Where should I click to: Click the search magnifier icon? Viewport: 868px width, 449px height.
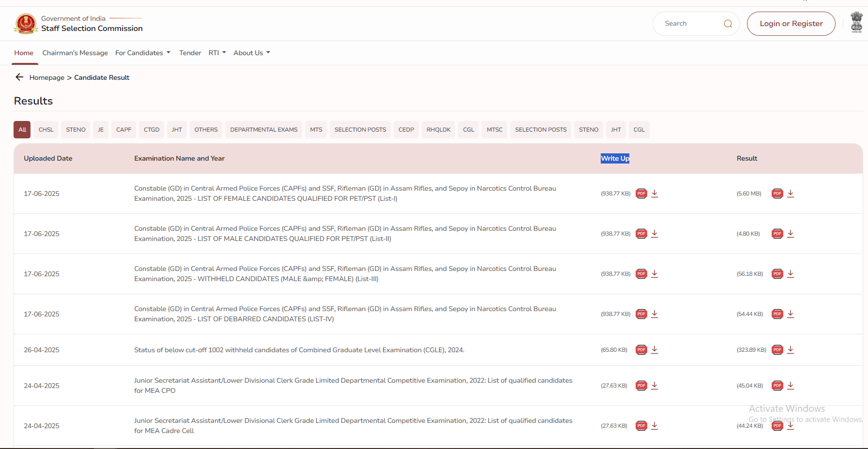pyautogui.click(x=728, y=24)
